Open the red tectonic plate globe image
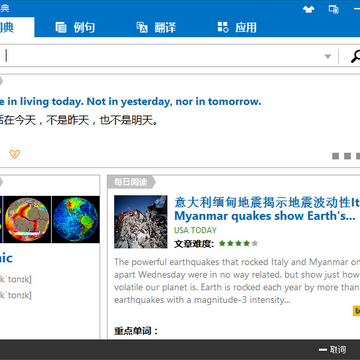Image resolution: width=360 pixels, height=360 pixels. coord(27,219)
